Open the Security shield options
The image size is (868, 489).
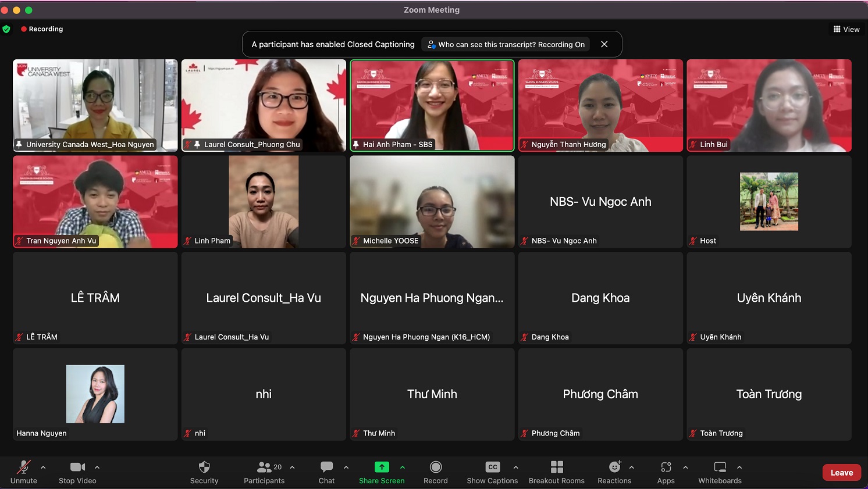[204, 472]
